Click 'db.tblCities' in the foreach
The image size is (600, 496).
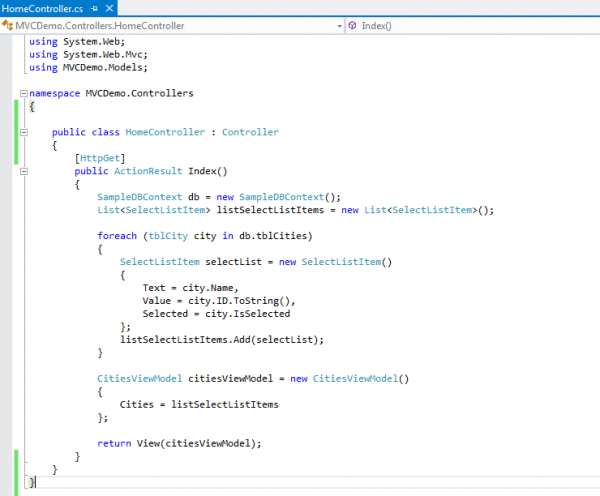273,236
